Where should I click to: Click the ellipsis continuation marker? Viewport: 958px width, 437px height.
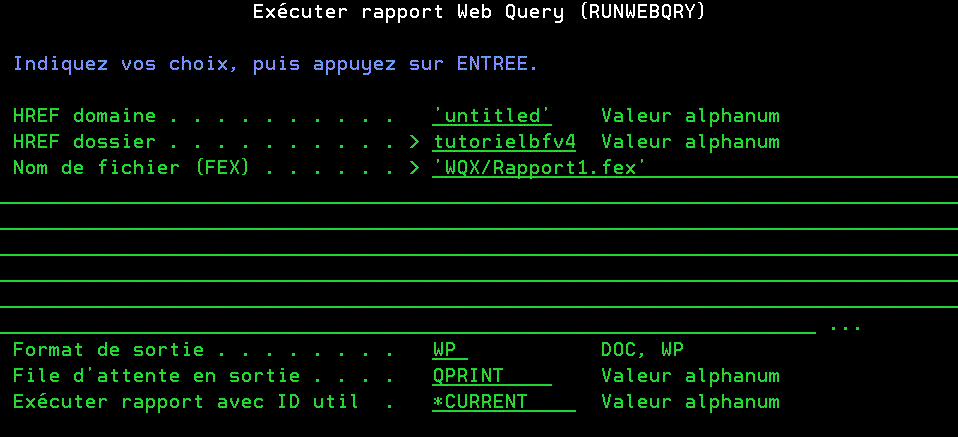tap(845, 328)
